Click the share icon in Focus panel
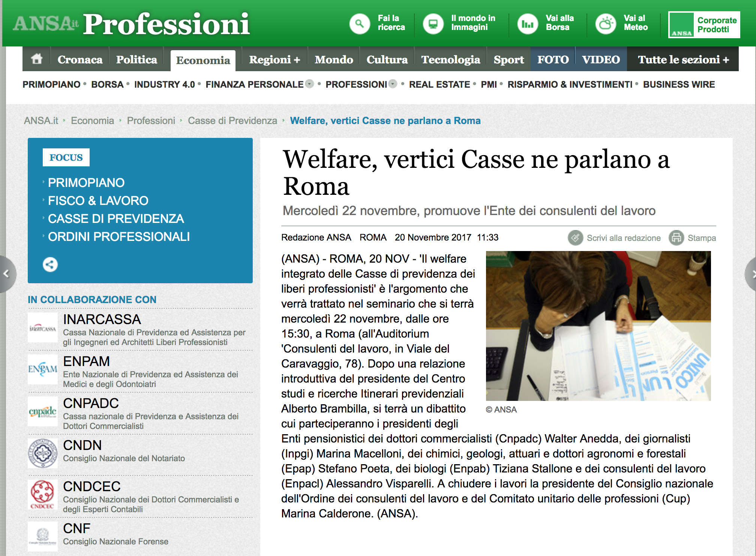 (x=50, y=265)
